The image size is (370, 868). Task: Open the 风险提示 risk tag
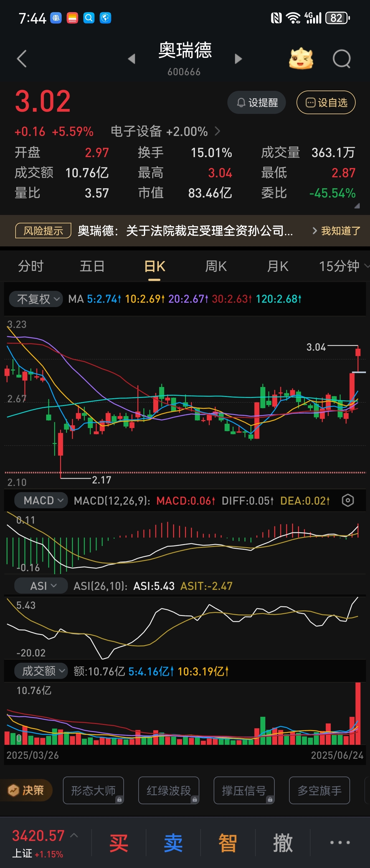(x=43, y=231)
